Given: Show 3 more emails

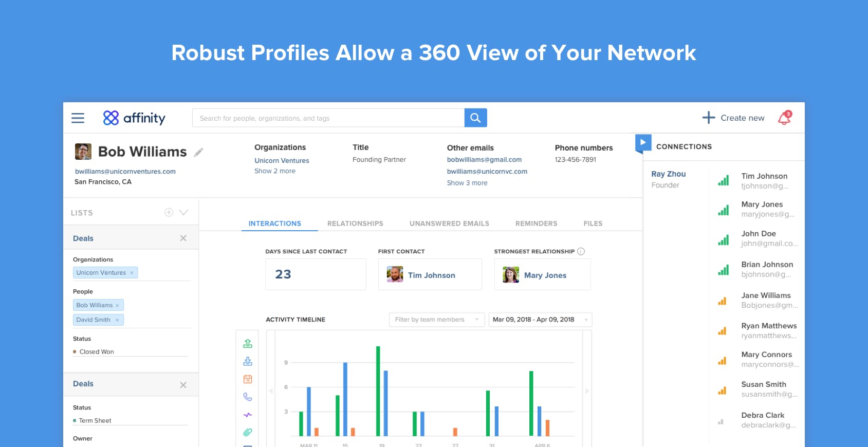Looking at the screenshot, I should pyautogui.click(x=467, y=183).
